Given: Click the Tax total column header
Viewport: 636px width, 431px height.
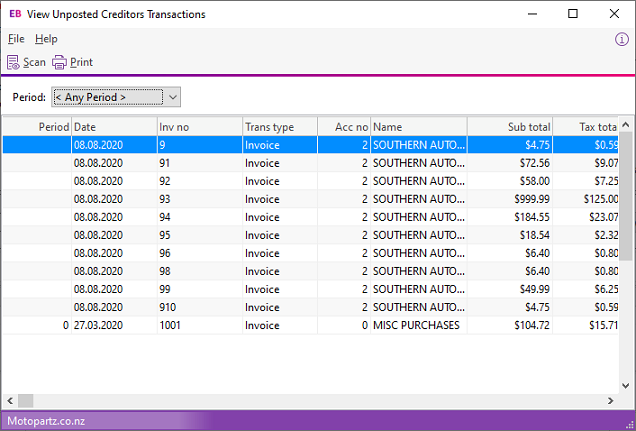Looking at the screenshot, I should tap(586, 127).
